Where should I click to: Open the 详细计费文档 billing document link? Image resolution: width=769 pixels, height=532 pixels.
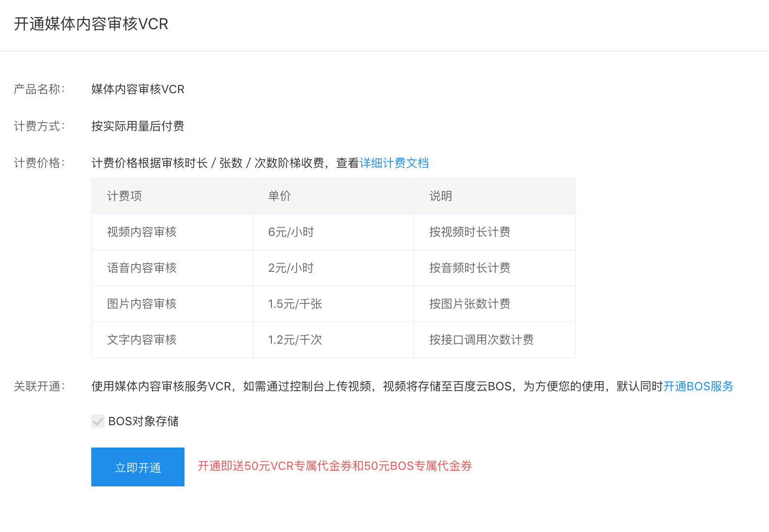(394, 163)
